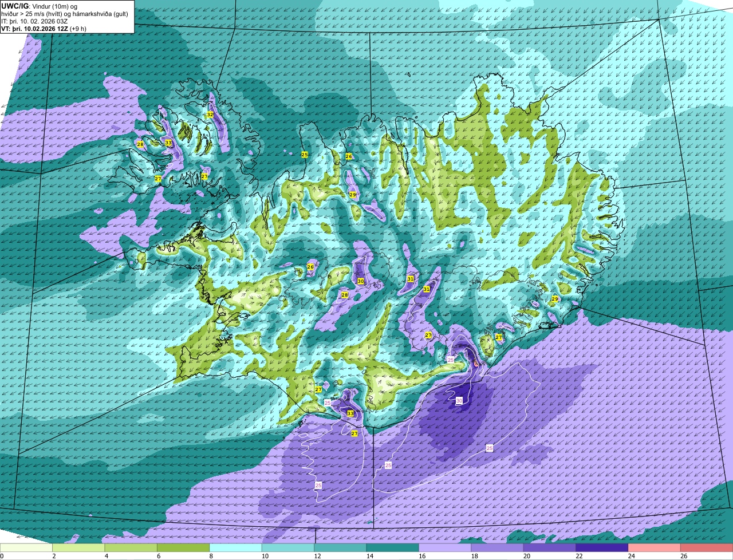Click the "IT: þri. 10. 02. 2026 03Z" line
733x560 pixels.
[x=36, y=21]
